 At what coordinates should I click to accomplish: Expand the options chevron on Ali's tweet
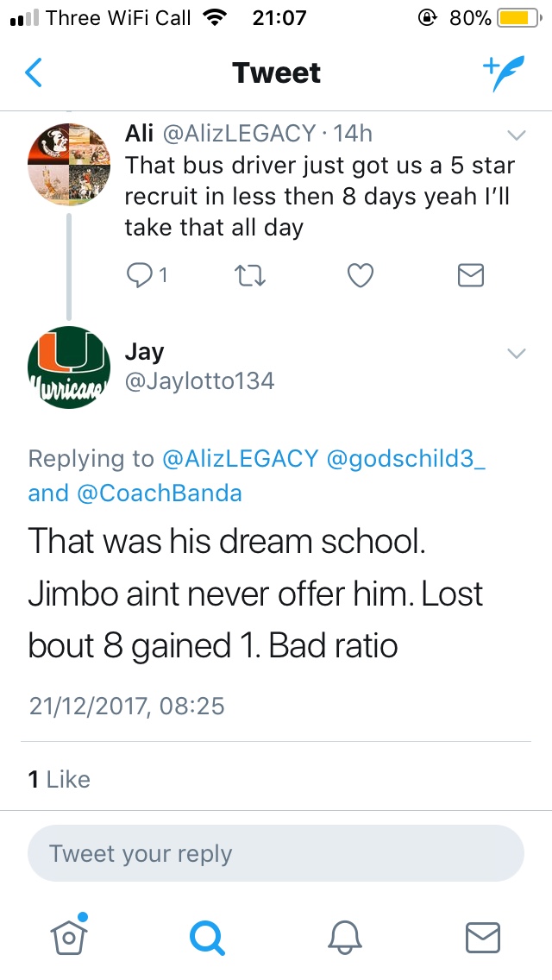pyautogui.click(x=516, y=135)
